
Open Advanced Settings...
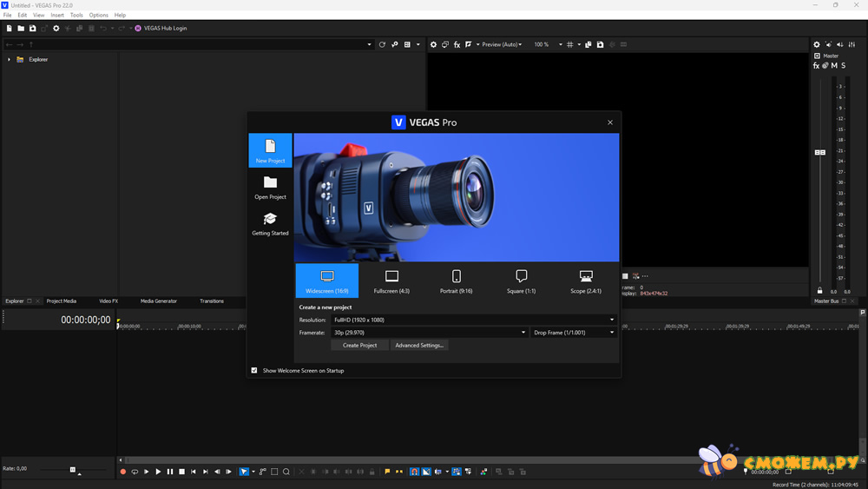[x=419, y=345]
